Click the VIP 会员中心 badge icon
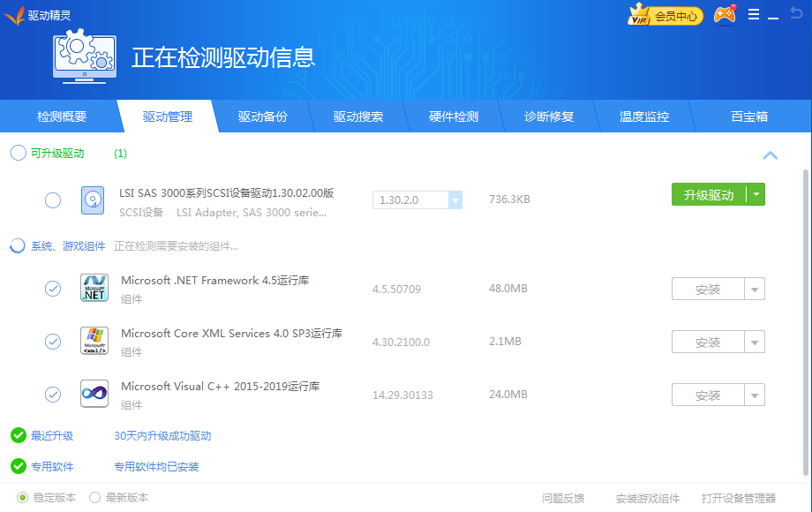812x512 pixels. [x=665, y=15]
